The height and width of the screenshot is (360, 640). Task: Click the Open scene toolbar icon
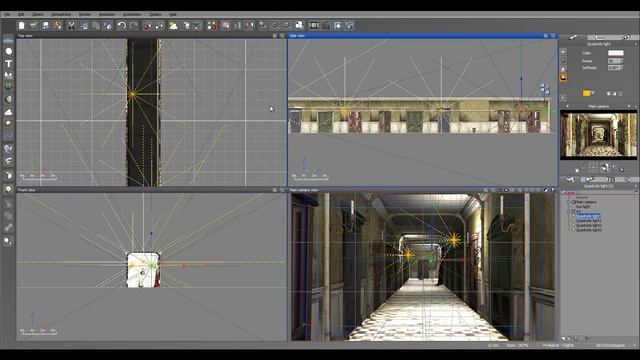coord(33,25)
